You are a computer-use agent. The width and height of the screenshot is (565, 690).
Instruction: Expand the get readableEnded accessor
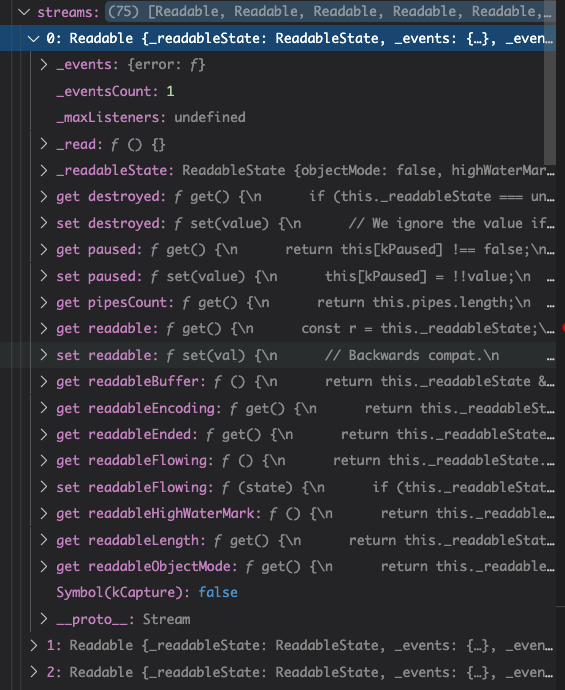click(44, 434)
